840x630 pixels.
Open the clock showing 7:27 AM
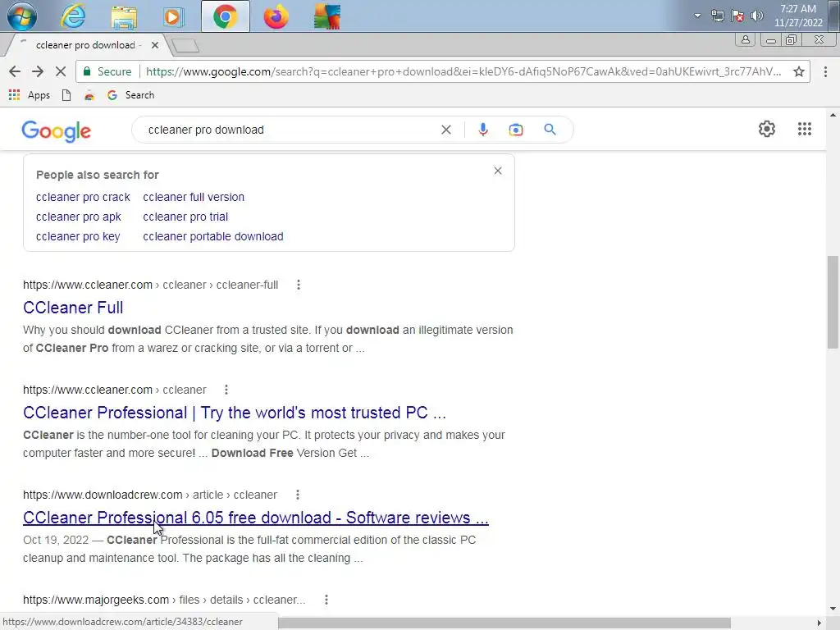pos(798,16)
